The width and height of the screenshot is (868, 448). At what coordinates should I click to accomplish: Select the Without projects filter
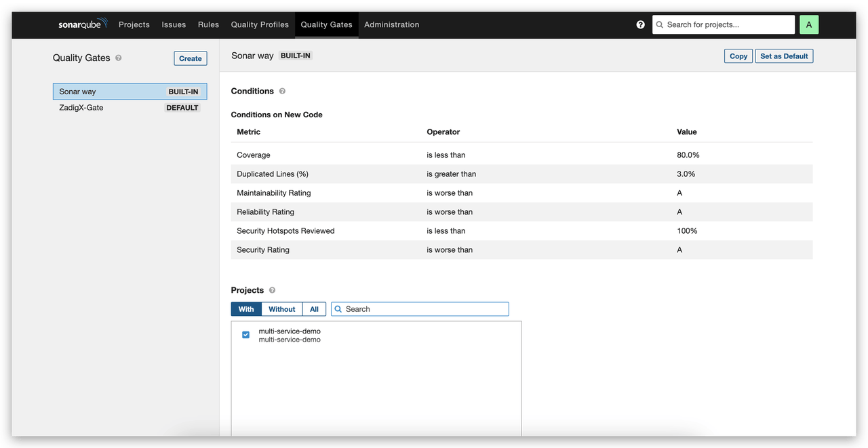pyautogui.click(x=281, y=309)
